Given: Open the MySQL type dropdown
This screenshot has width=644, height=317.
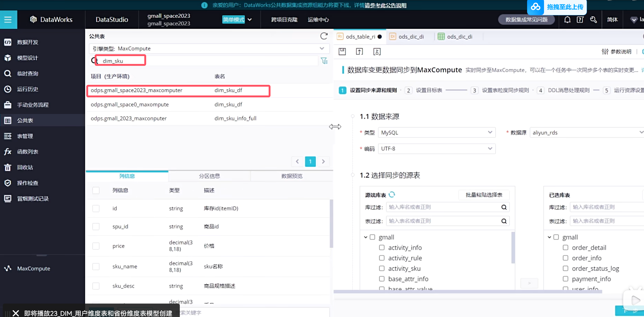Looking at the screenshot, I should pyautogui.click(x=437, y=132).
